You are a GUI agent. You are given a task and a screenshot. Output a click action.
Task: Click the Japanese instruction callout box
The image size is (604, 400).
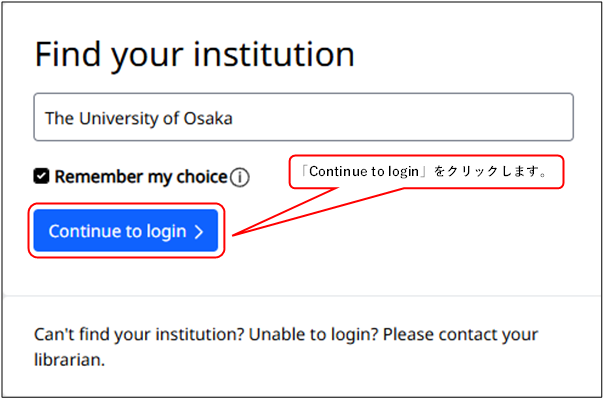pyautogui.click(x=427, y=172)
